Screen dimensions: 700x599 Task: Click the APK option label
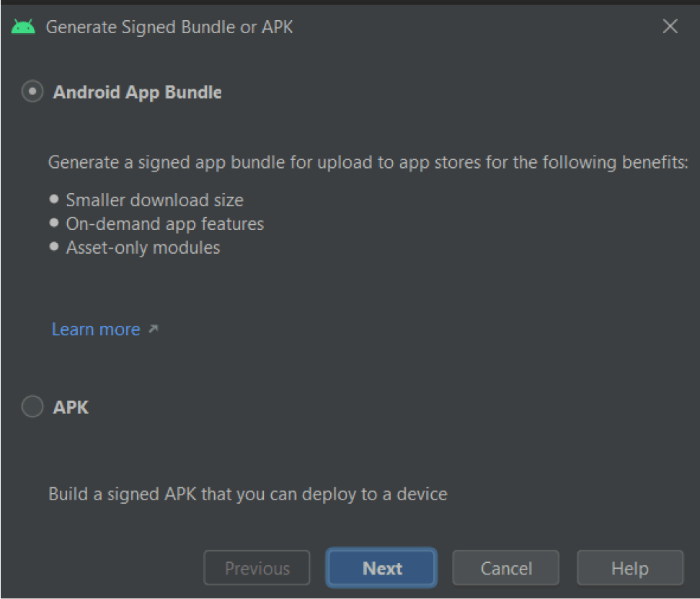point(70,407)
